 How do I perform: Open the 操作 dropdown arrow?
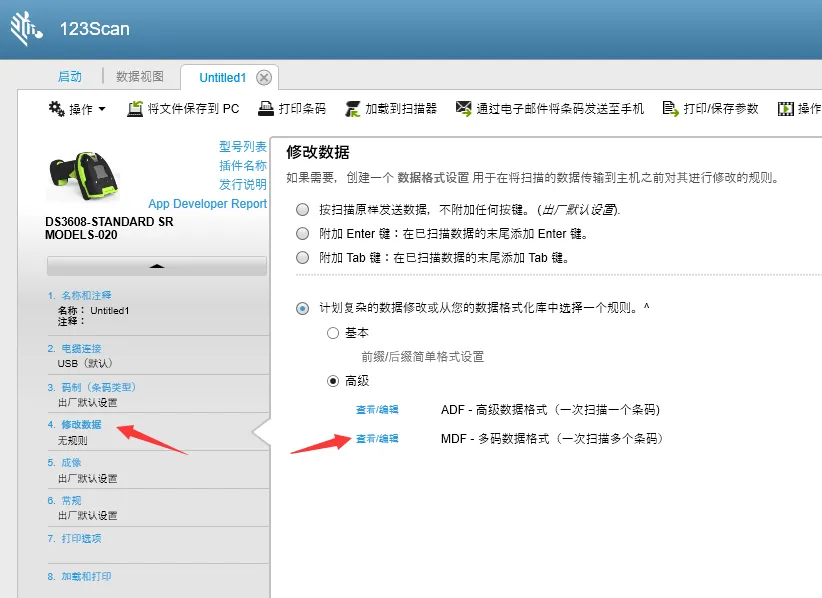[x=102, y=109]
